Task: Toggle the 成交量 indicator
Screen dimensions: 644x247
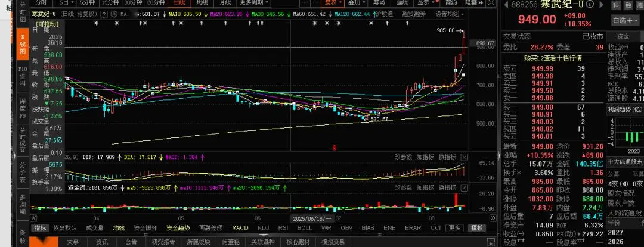Action: [x=94, y=228]
